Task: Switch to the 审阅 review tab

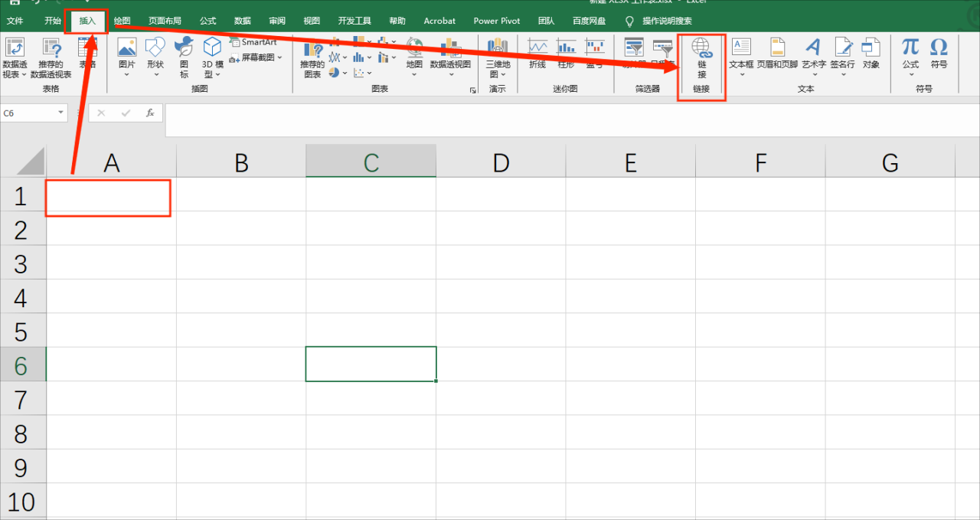Action: tap(277, 21)
